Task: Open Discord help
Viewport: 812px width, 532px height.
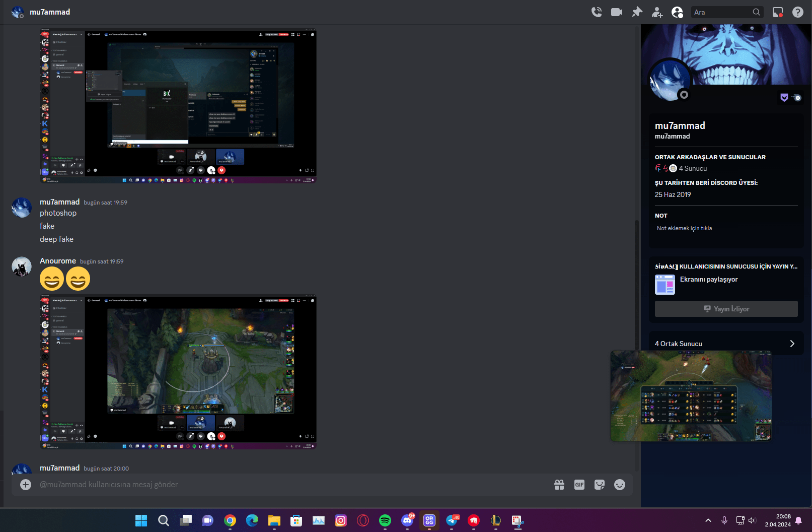Action: 798,12
